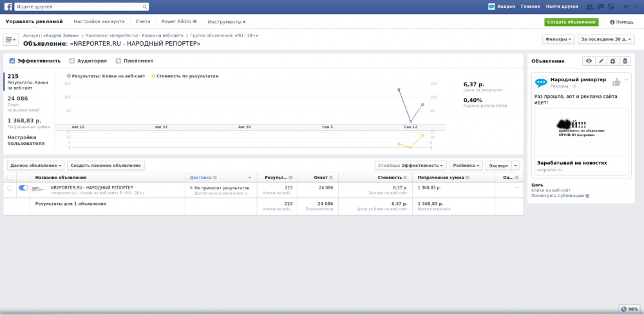Screen dimensions: 644x315
Task: Open Управлять рекламой menu item
Action: tap(34, 21)
